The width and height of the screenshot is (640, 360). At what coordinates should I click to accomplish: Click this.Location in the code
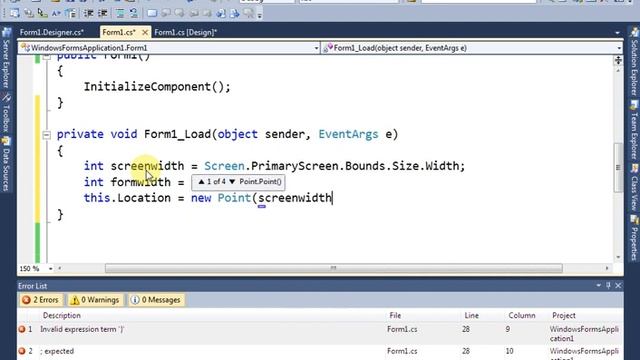[127, 198]
